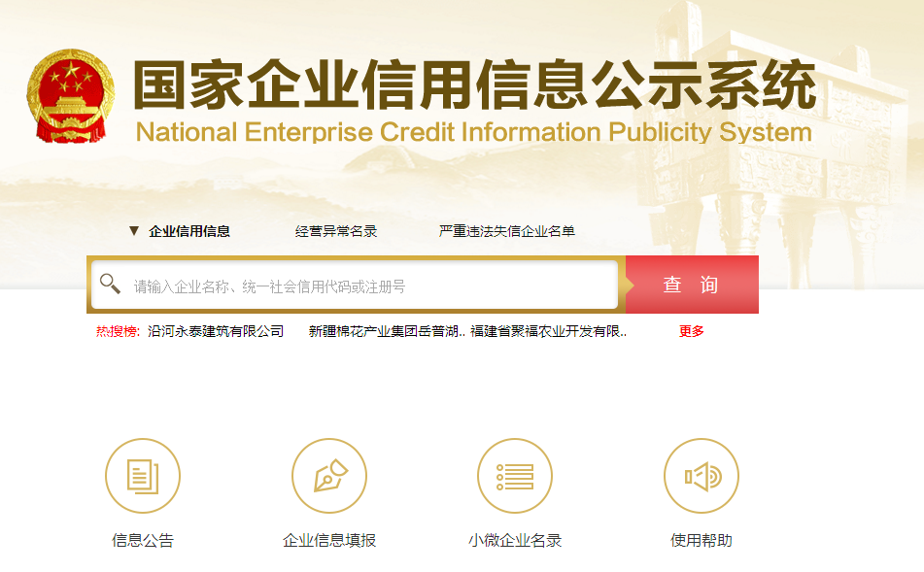Click the National Enterprise Credit Information subtitle

point(474,132)
